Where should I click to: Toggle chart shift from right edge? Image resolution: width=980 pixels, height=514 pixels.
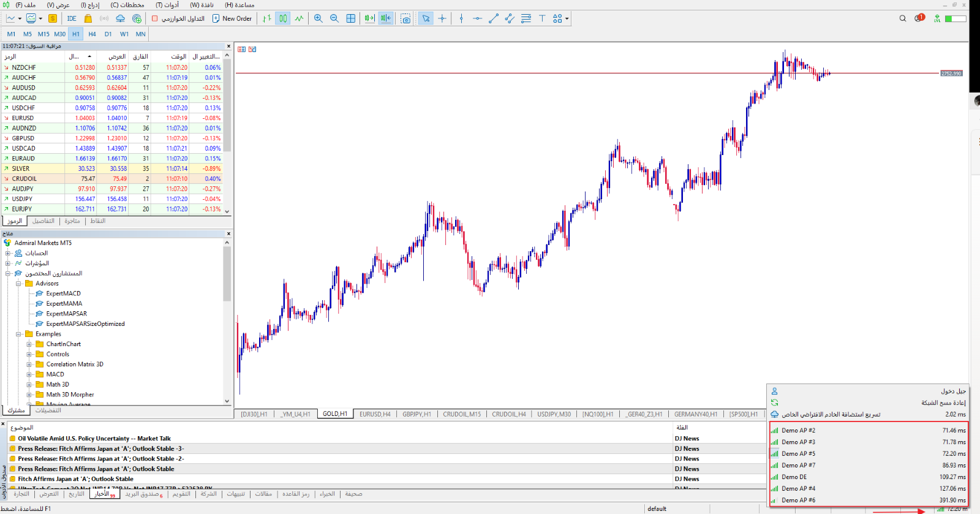(x=385, y=18)
